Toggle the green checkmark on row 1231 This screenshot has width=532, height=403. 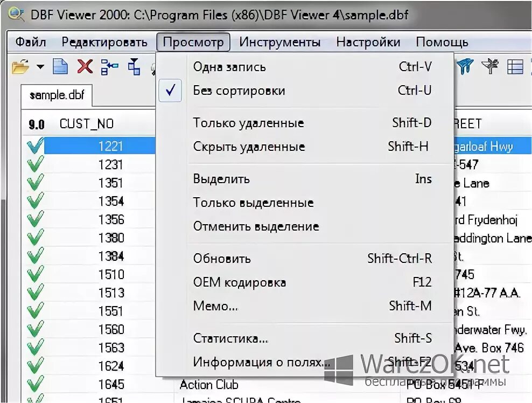coord(35,164)
